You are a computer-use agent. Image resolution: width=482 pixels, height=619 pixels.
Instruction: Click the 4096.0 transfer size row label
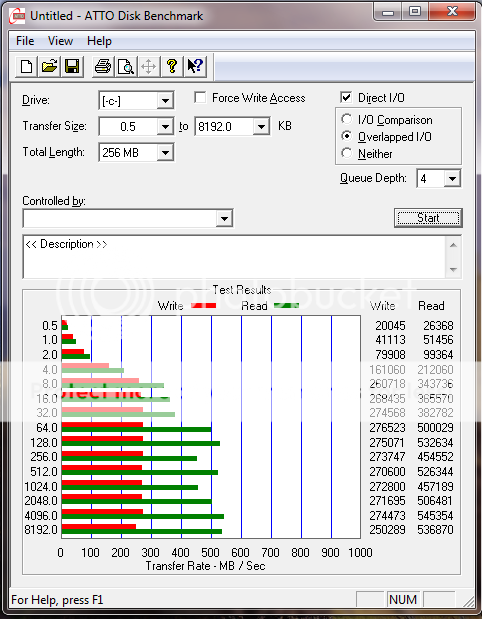[x=41, y=516]
